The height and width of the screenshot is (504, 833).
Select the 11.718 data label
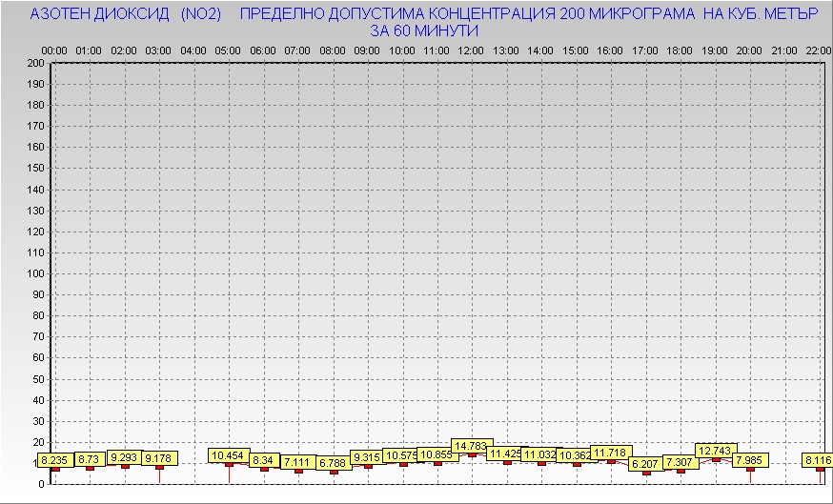point(610,453)
